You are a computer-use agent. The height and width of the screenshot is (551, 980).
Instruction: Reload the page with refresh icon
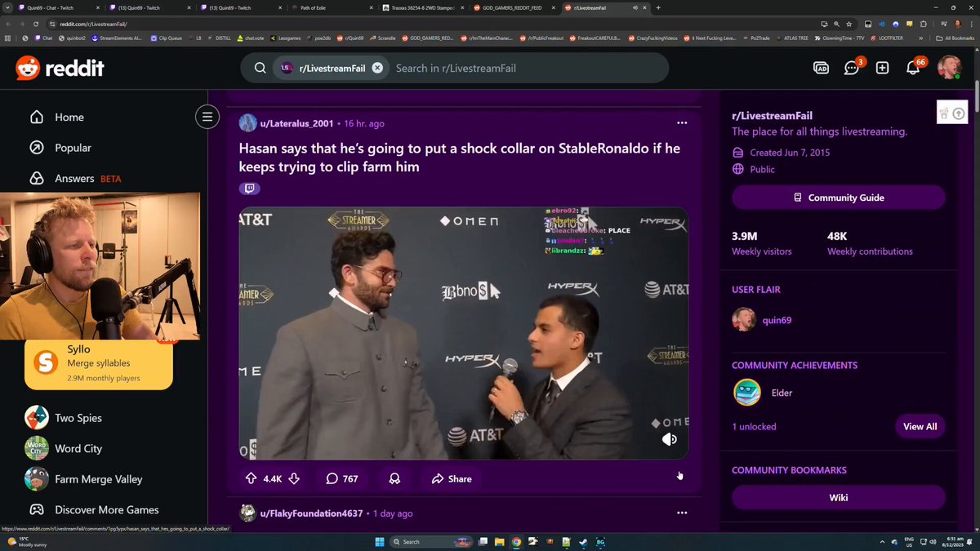(x=34, y=24)
